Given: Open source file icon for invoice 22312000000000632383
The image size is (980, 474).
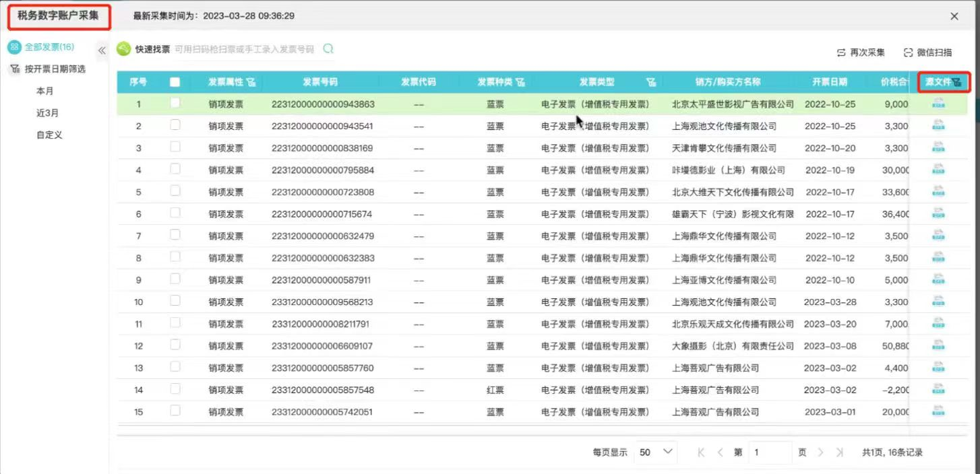Looking at the screenshot, I should click(x=938, y=258).
